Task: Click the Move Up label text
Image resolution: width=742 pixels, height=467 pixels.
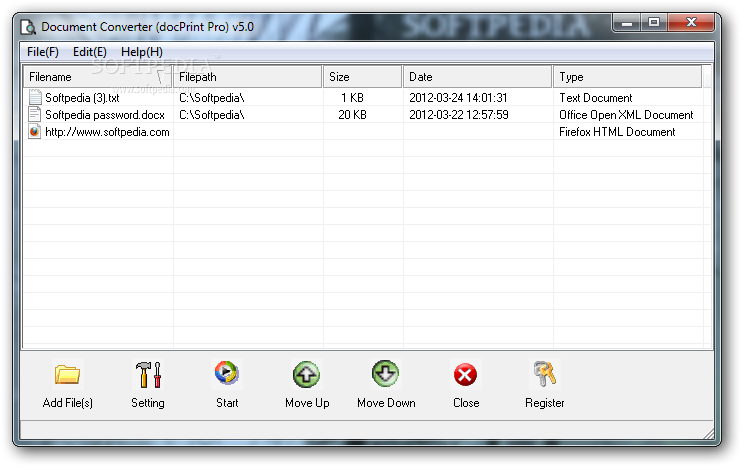Action: (x=307, y=403)
